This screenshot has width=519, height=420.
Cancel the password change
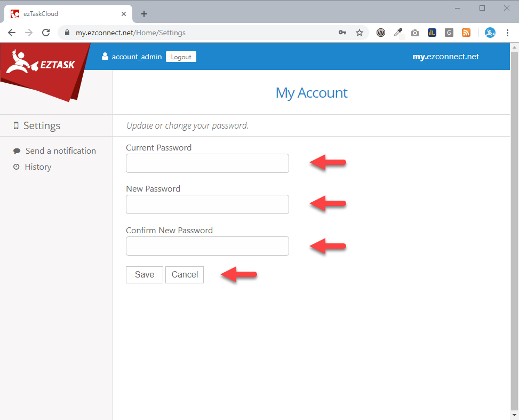coord(185,275)
